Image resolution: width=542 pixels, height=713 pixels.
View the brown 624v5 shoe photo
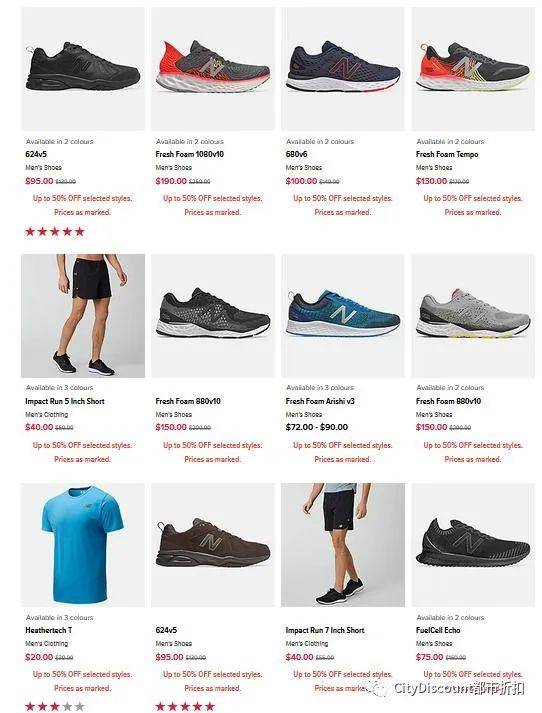[x=213, y=545]
